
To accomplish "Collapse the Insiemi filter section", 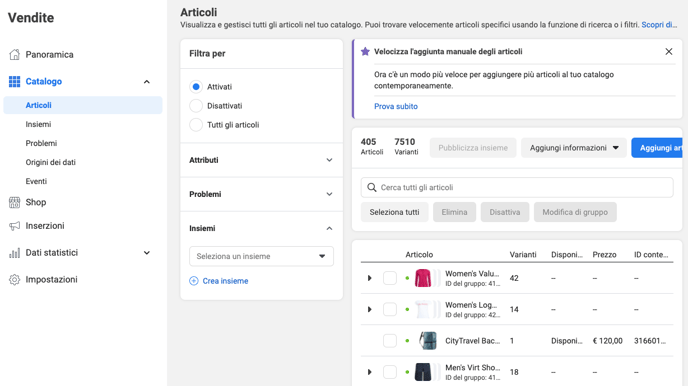I will (329, 229).
